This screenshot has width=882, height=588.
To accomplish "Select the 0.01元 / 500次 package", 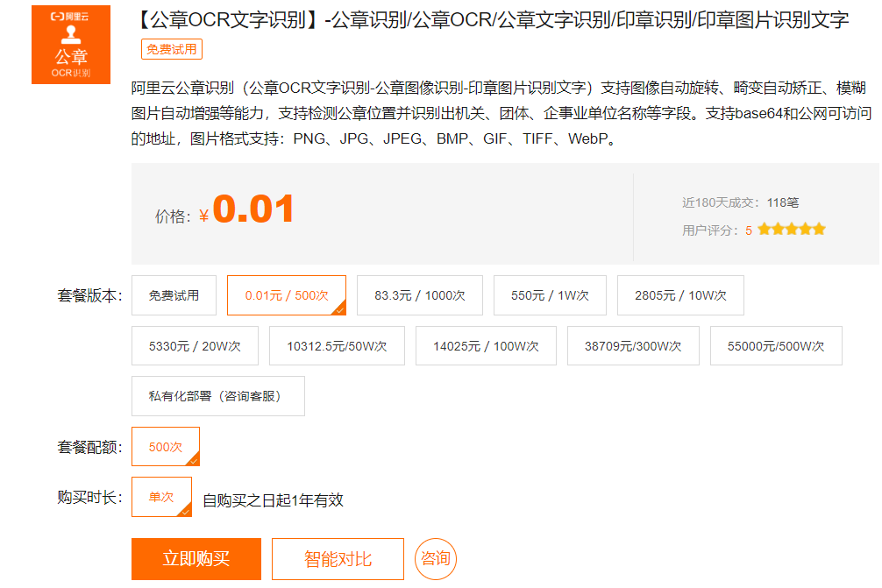I will pyautogui.click(x=287, y=295).
